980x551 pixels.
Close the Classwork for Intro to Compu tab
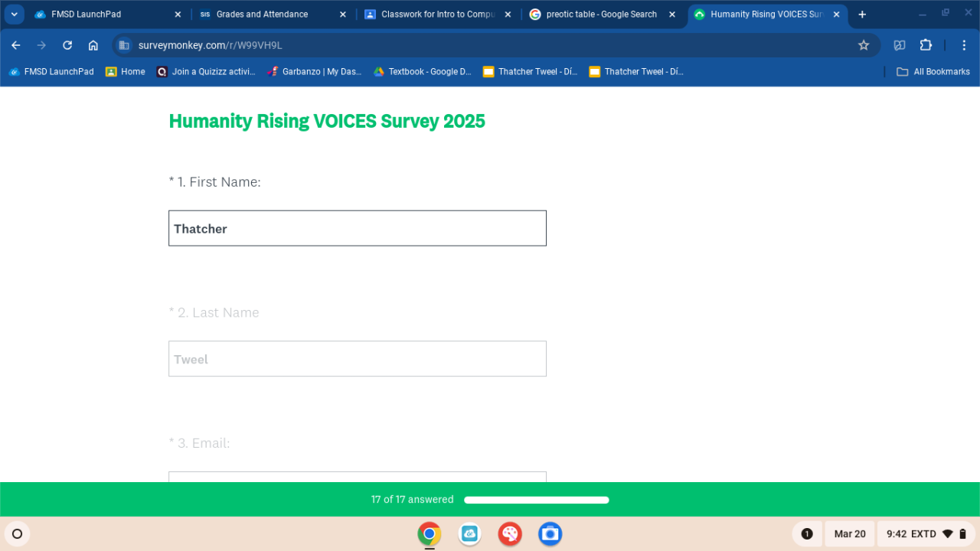tap(508, 15)
